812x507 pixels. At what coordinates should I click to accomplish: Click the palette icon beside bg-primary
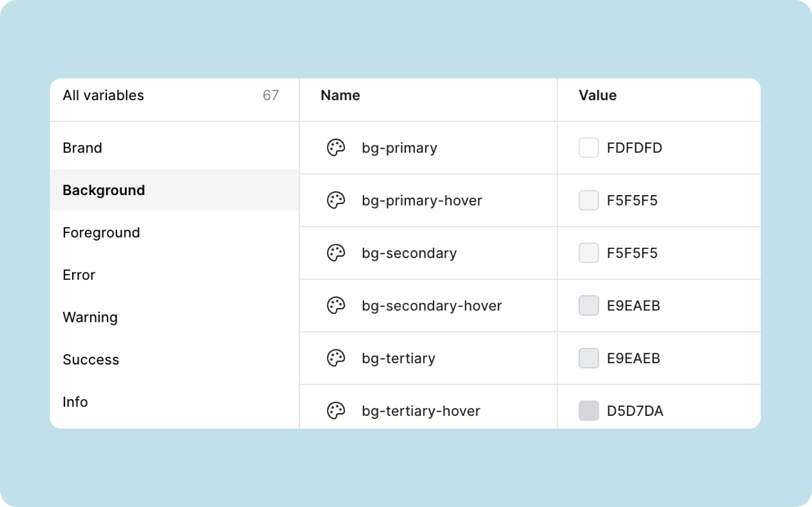pyautogui.click(x=336, y=148)
